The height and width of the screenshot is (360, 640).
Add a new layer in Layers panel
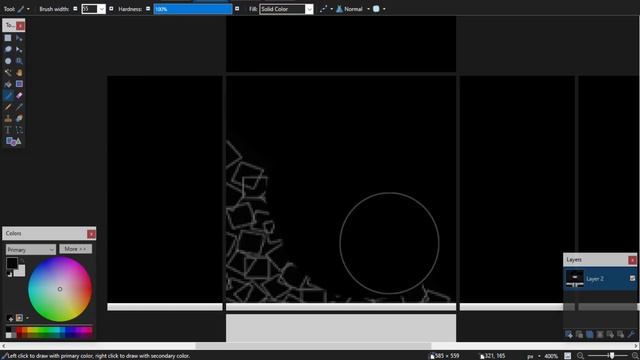[x=569, y=335]
